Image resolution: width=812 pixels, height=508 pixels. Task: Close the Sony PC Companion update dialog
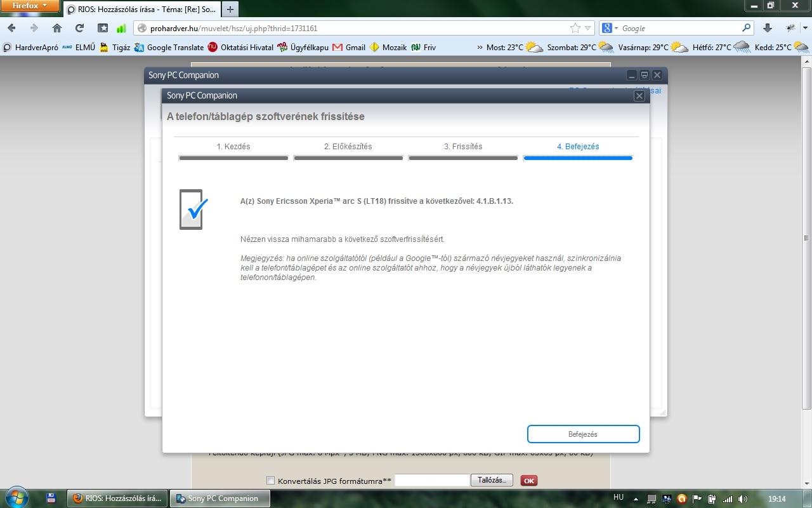coord(639,95)
